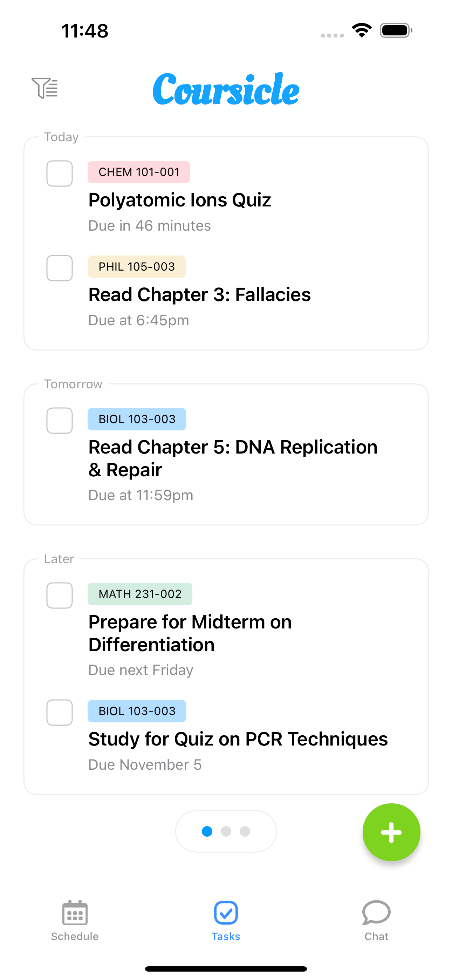This screenshot has width=452, height=980.
Task: Check off Polyatomic Ions Quiz
Action: click(59, 173)
